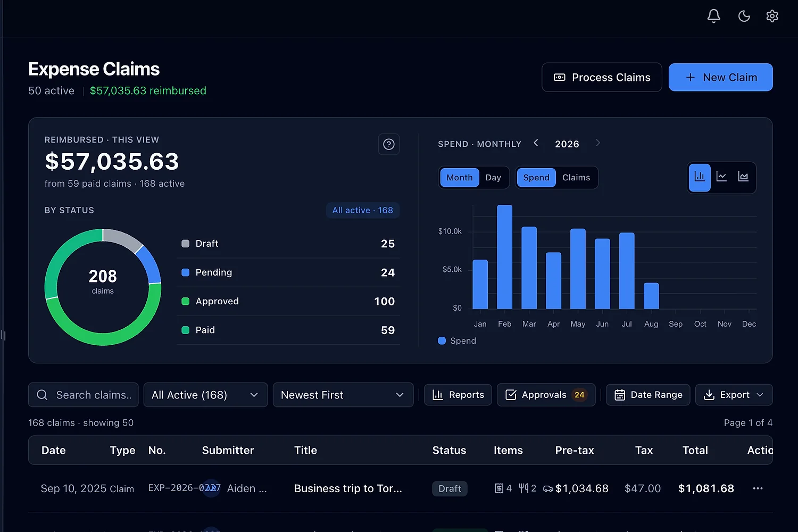Click the February spend bar
The image size is (798, 532).
click(504, 257)
